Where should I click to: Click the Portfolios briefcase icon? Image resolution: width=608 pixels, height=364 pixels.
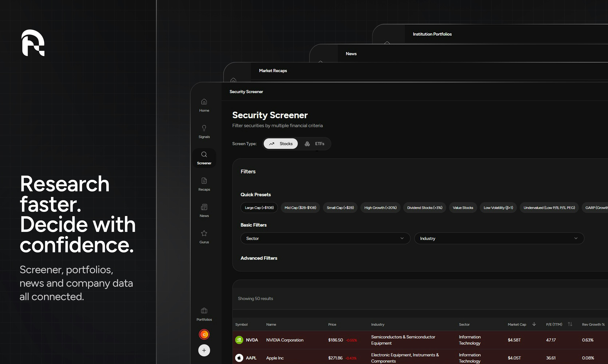[204, 314]
